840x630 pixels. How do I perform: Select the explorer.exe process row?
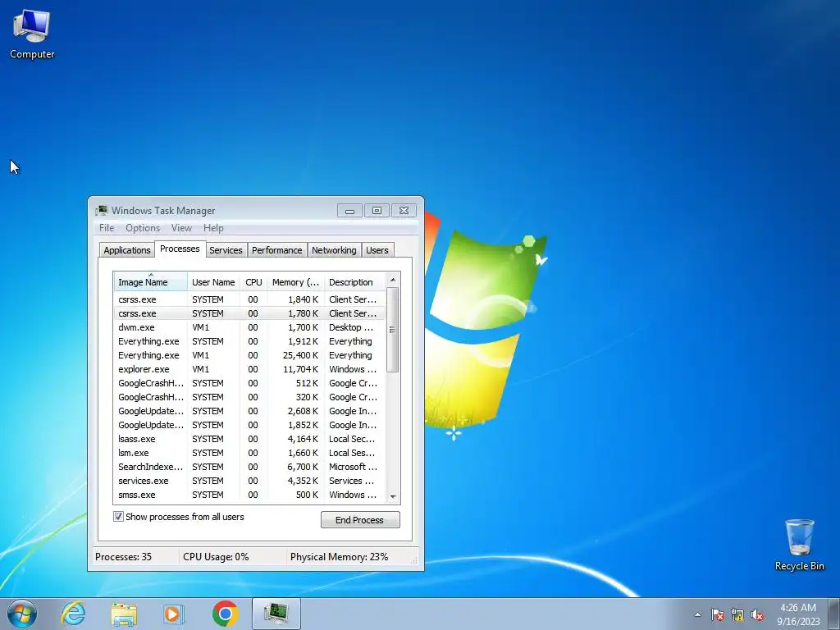tap(249, 369)
